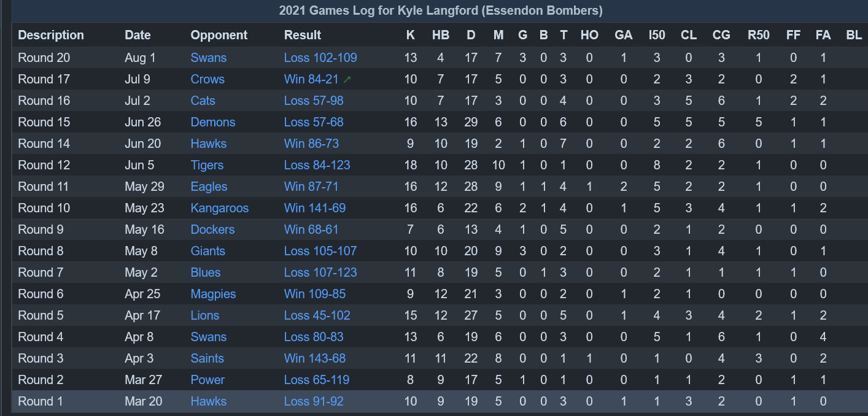868x416 pixels.
Task: View the Win 141-69 result against Kangaroos
Action: pos(315,208)
